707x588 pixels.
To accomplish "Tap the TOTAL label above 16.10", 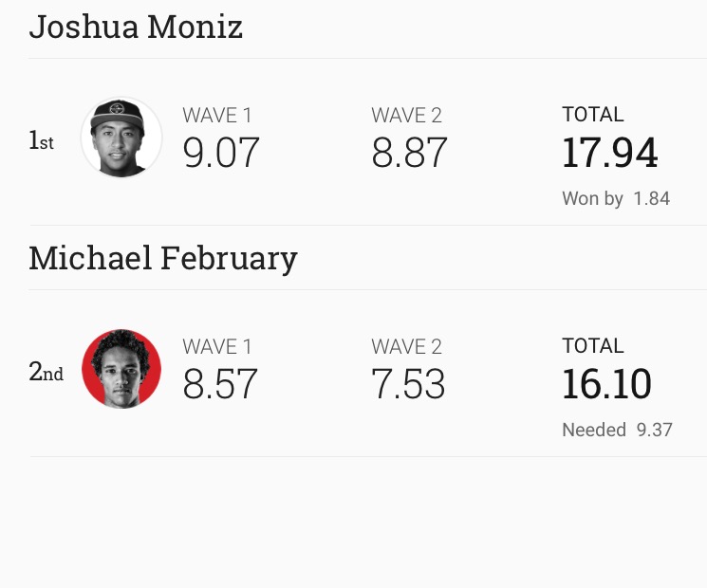I will (593, 346).
